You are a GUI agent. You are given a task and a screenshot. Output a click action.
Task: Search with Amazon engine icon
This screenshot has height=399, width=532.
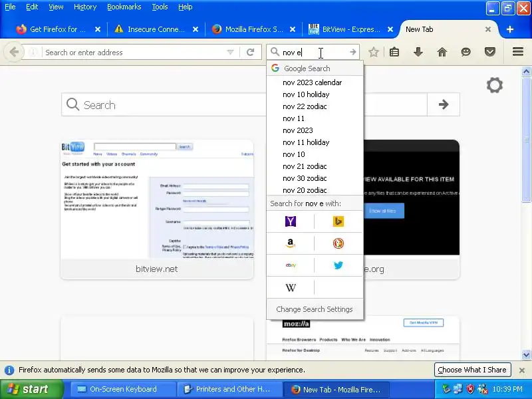pos(291,243)
